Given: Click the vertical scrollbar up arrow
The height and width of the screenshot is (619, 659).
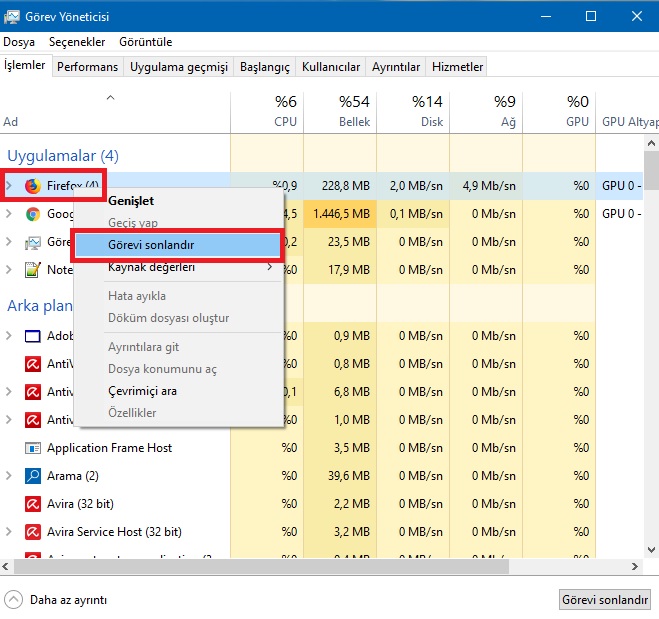Looking at the screenshot, I should tap(651, 143).
